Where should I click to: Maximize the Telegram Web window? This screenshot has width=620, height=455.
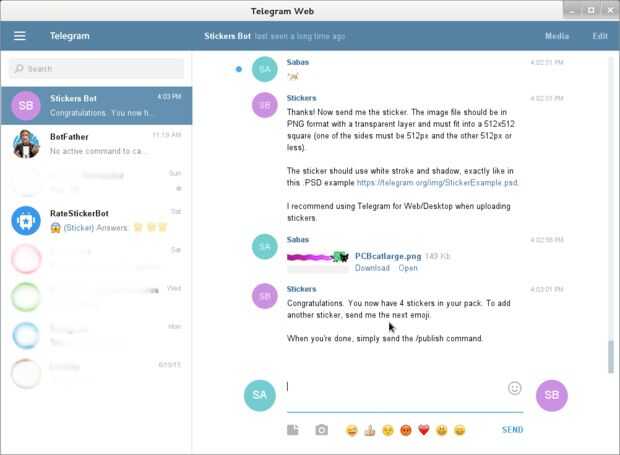591,11
